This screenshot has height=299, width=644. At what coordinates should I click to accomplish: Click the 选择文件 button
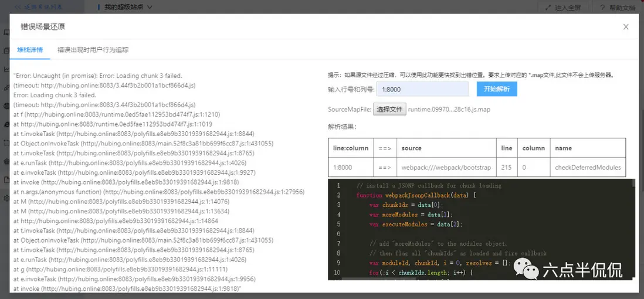click(389, 110)
